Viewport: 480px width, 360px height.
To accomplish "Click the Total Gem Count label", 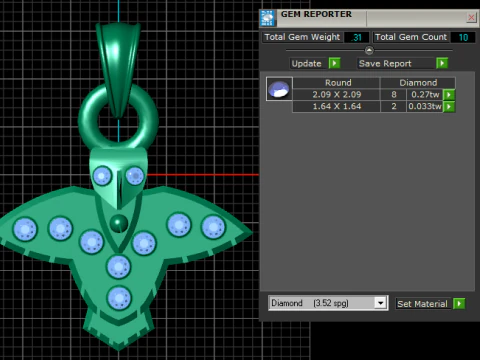I will click(x=411, y=37).
